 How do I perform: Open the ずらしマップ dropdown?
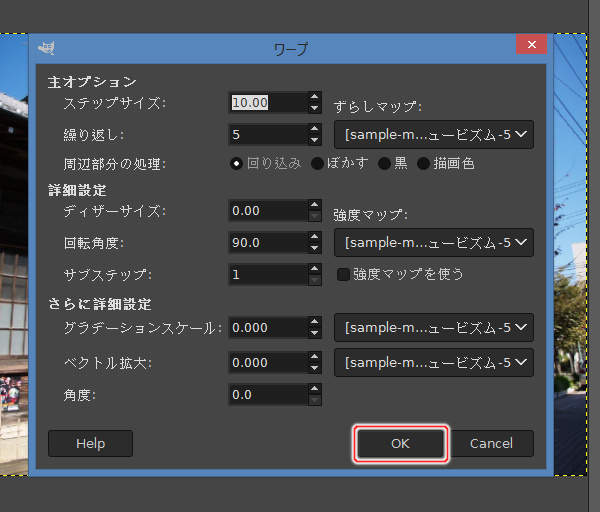coord(434,135)
